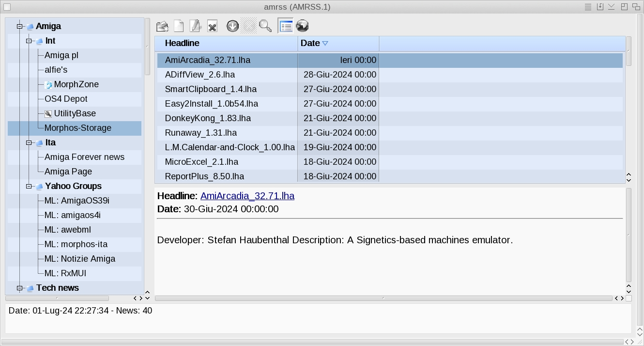Select the ReportPlus_8.50.lha headline row
This screenshot has height=346, width=644.
coord(390,176)
